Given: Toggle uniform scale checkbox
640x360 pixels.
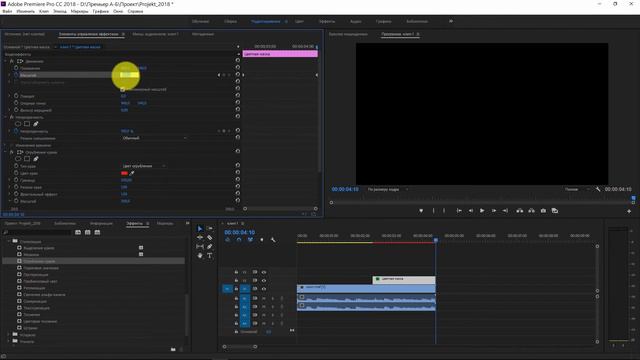Looking at the screenshot, I should [122, 89].
